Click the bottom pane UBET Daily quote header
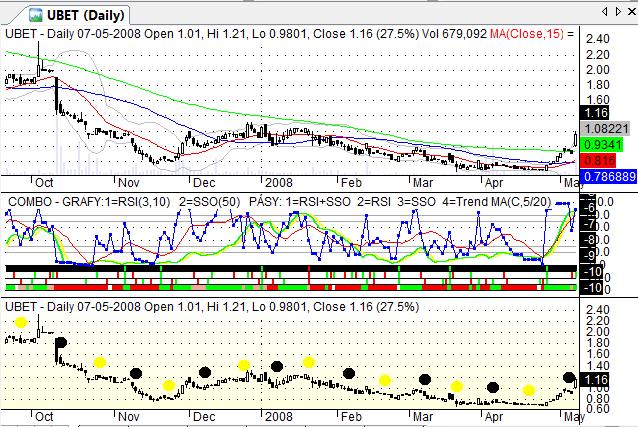This screenshot has height=427, width=638. click(212, 307)
